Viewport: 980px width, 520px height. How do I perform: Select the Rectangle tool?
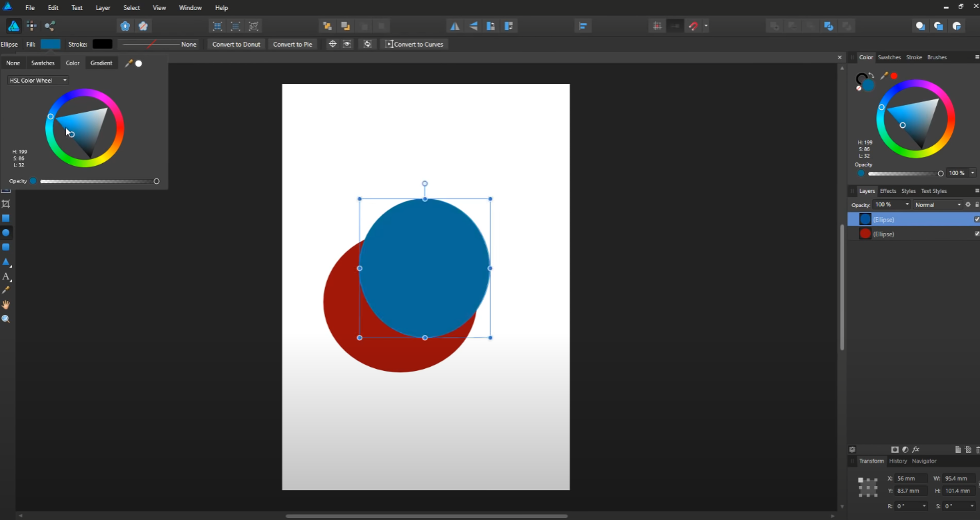pos(6,218)
